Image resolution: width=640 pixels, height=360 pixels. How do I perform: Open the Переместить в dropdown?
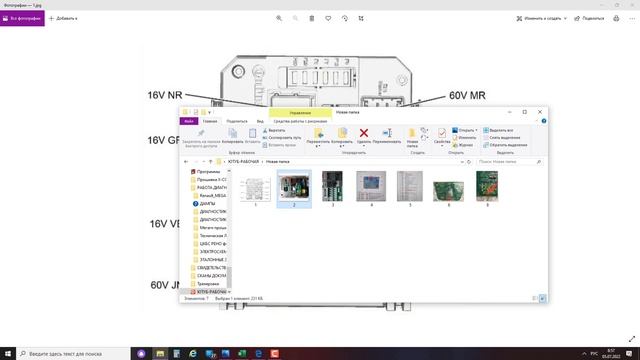click(318, 138)
